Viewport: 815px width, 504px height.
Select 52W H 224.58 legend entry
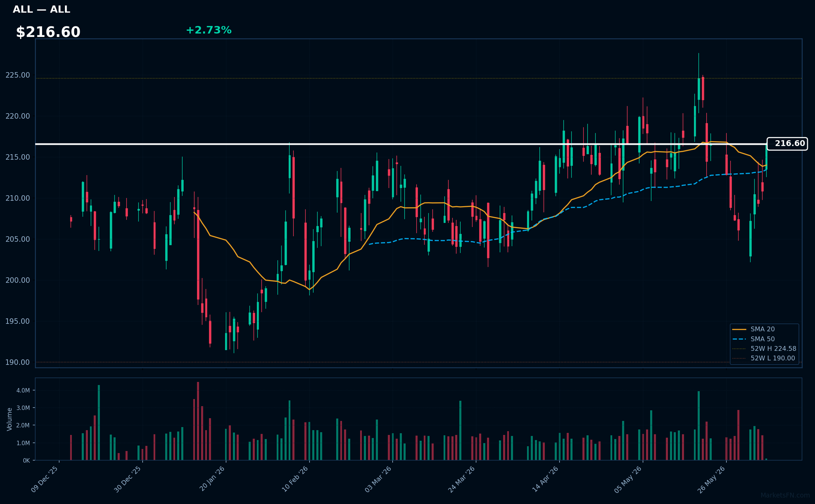tap(764, 348)
